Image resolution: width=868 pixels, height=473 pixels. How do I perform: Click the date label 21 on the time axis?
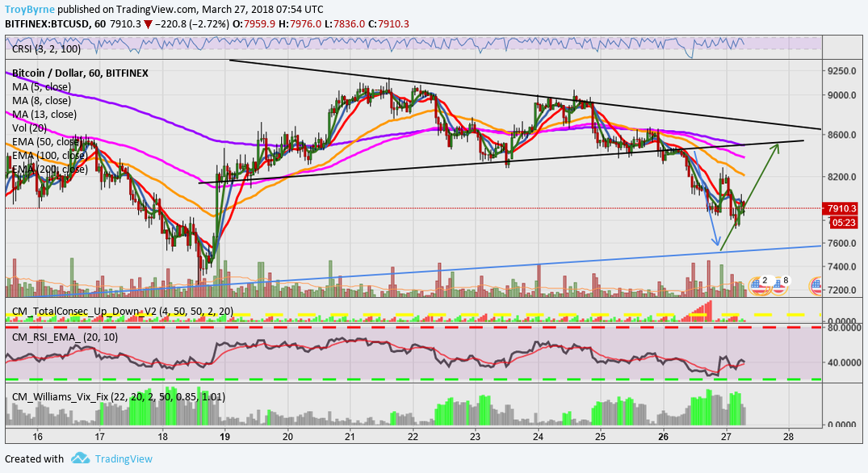(x=350, y=436)
